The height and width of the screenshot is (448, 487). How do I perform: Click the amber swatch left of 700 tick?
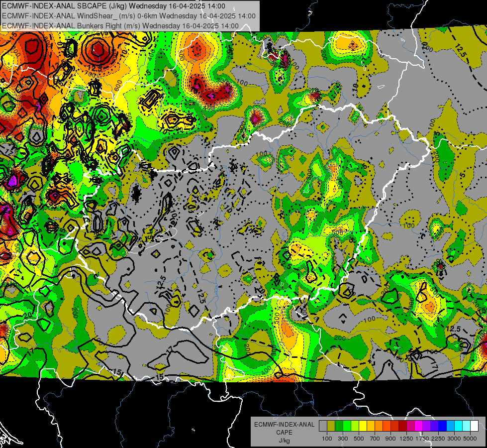[x=371, y=426]
